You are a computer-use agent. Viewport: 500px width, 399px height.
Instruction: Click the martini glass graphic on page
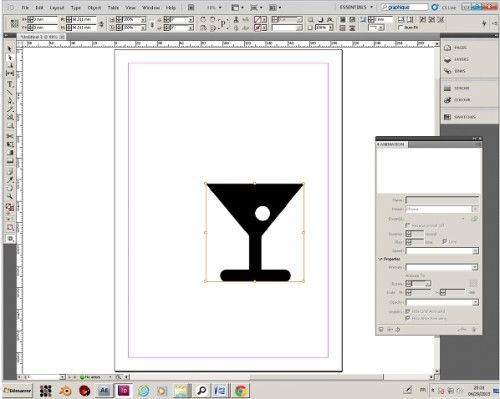255,232
